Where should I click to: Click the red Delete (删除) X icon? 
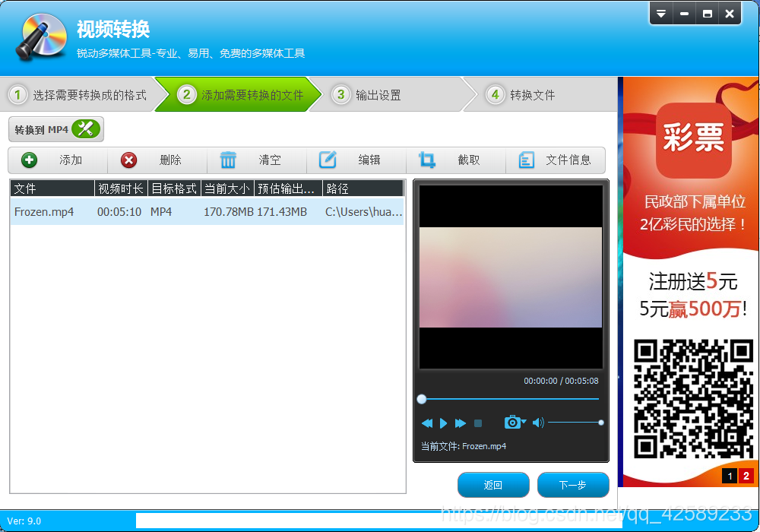click(128, 160)
